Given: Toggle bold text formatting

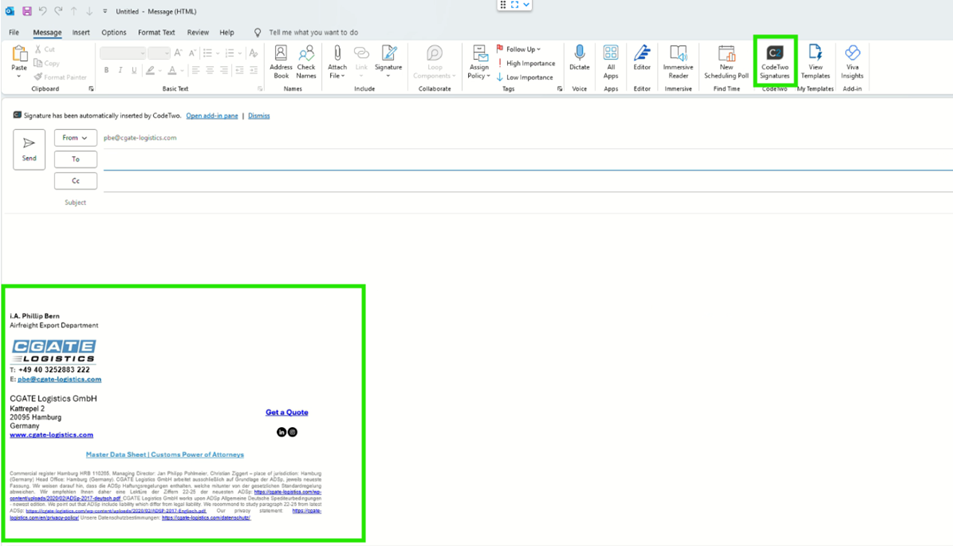Looking at the screenshot, I should [107, 71].
